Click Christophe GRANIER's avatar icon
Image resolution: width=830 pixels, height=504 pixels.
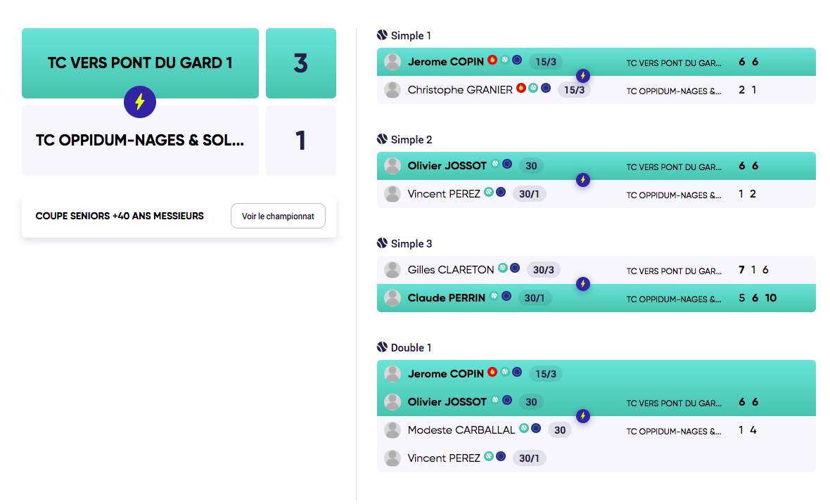point(392,90)
